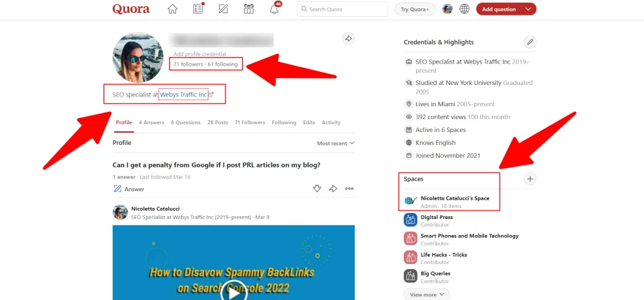Click the 1 answer link
644x300 pixels.
pyautogui.click(x=124, y=177)
